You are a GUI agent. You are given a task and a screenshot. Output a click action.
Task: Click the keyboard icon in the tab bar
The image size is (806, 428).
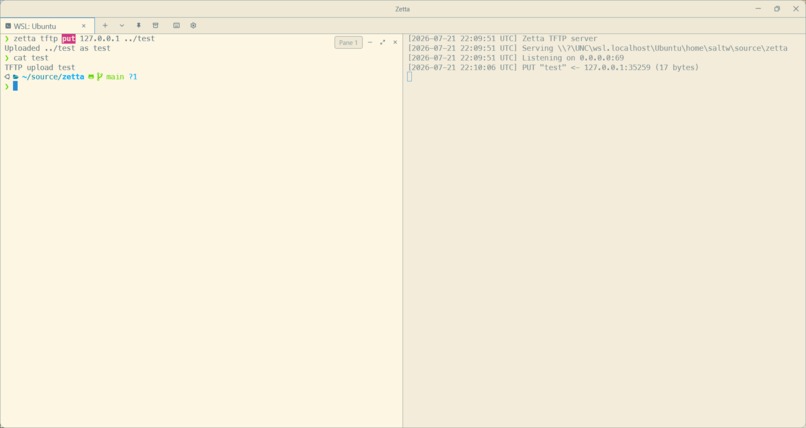pos(176,25)
